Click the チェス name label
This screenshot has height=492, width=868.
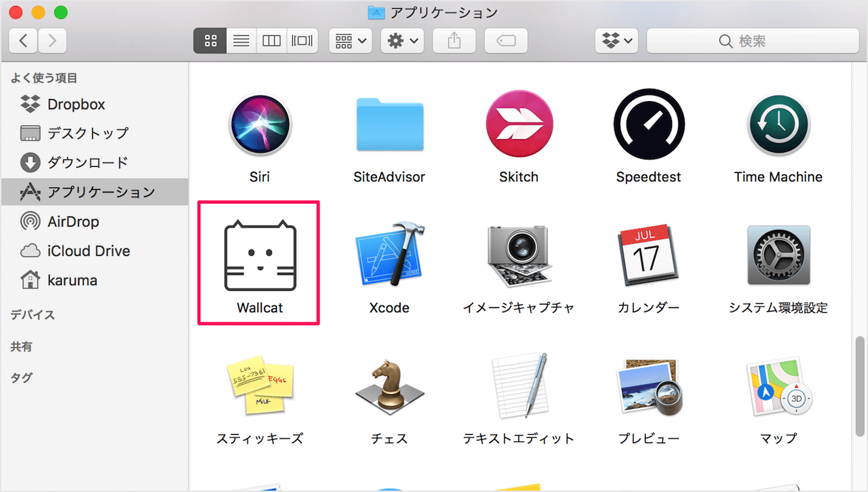click(390, 438)
